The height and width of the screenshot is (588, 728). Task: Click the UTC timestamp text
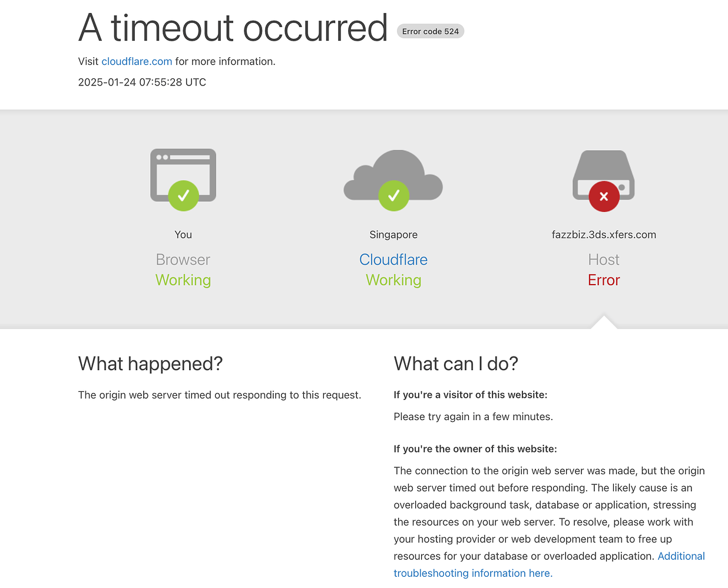click(x=142, y=82)
